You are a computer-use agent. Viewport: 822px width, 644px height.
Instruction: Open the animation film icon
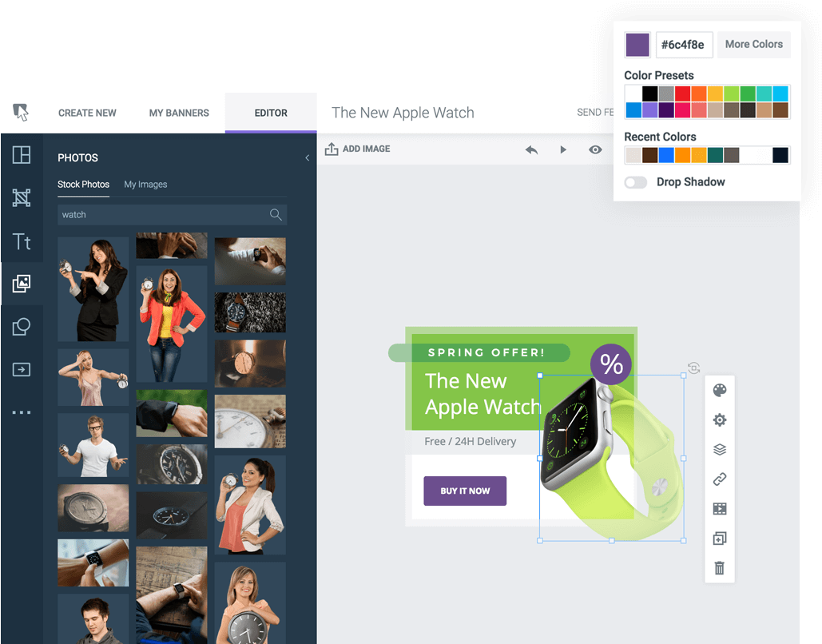pyautogui.click(x=720, y=509)
